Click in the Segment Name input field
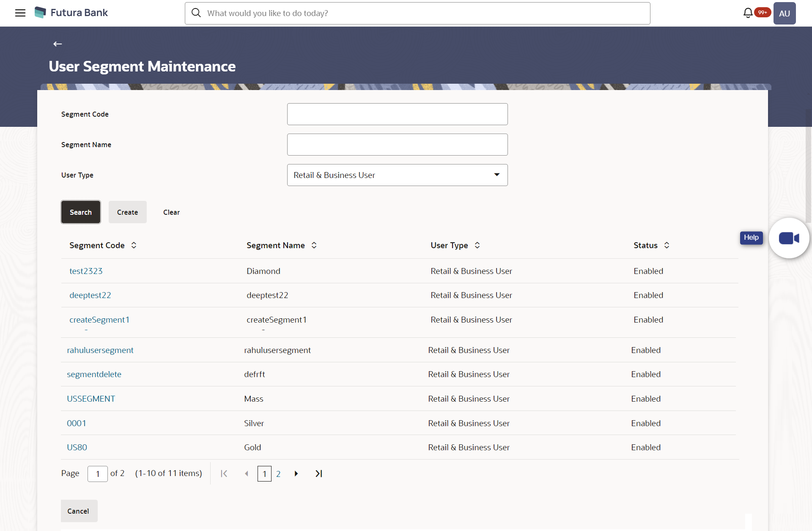812x531 pixels. (397, 145)
